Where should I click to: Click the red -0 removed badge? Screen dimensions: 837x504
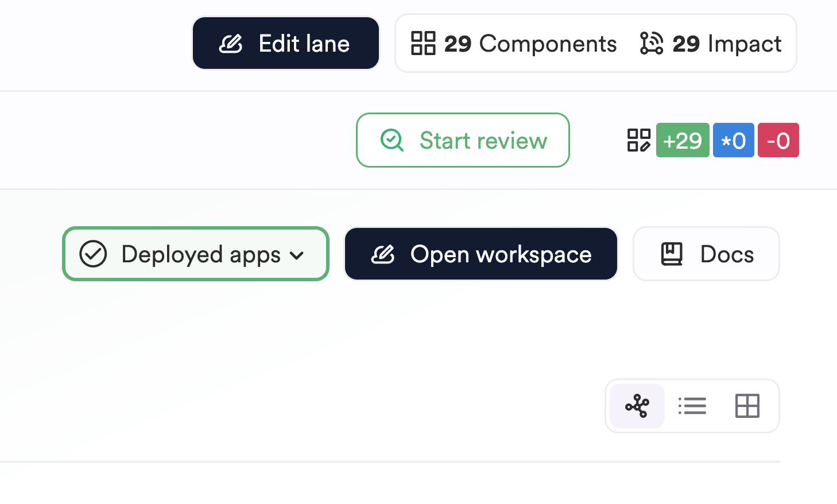click(x=778, y=140)
